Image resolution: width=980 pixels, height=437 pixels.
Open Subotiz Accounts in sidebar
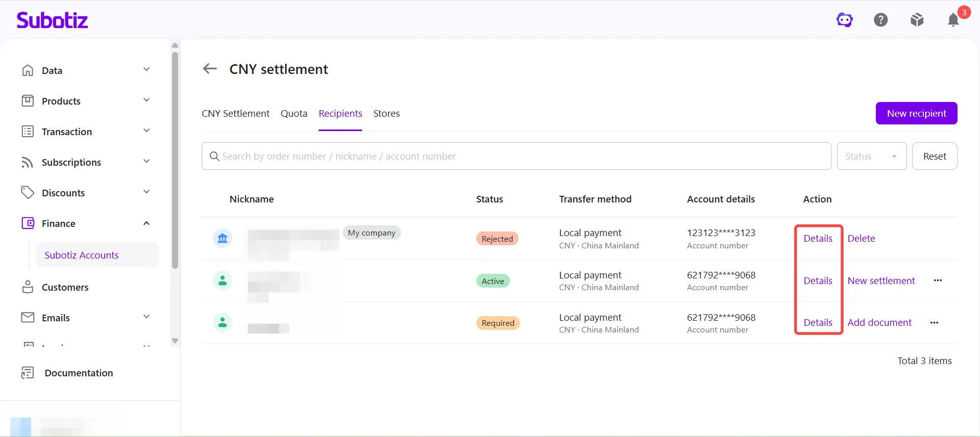pyautogui.click(x=97, y=255)
